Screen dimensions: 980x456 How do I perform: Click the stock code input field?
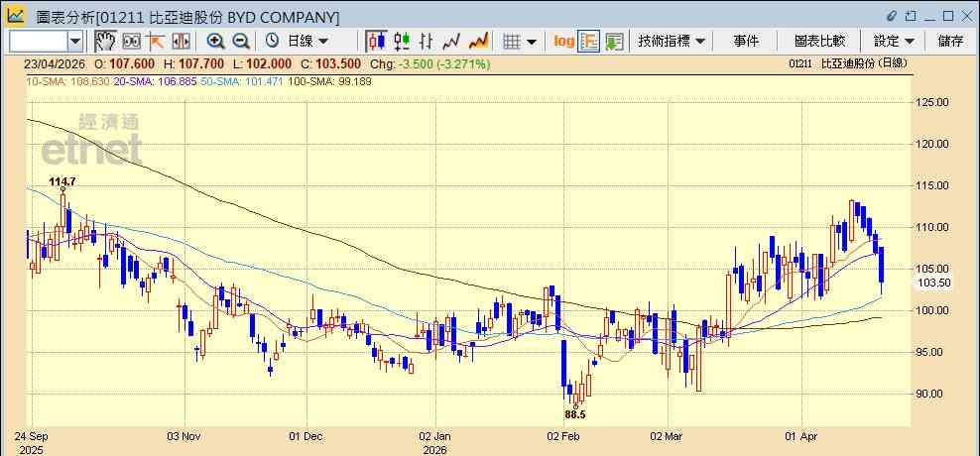click(x=38, y=42)
